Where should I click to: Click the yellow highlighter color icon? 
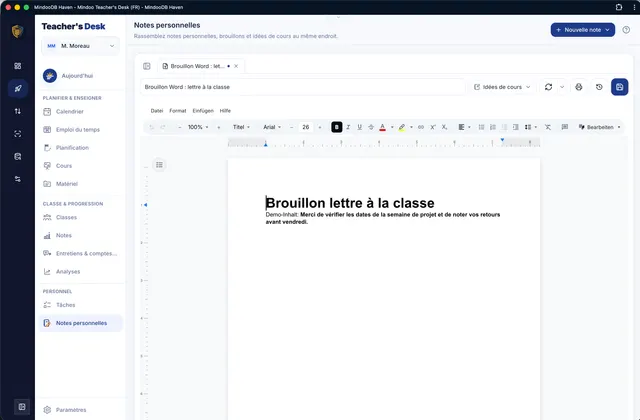click(x=402, y=127)
